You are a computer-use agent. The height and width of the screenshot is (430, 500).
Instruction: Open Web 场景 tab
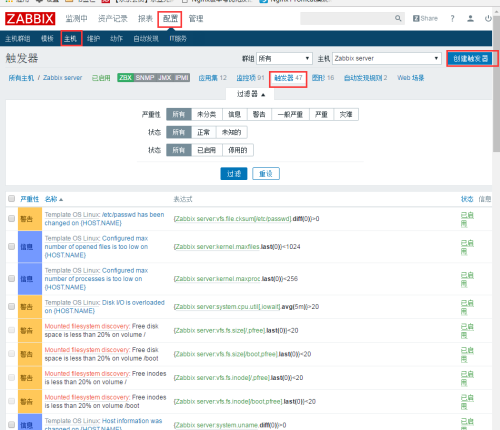(x=411, y=78)
